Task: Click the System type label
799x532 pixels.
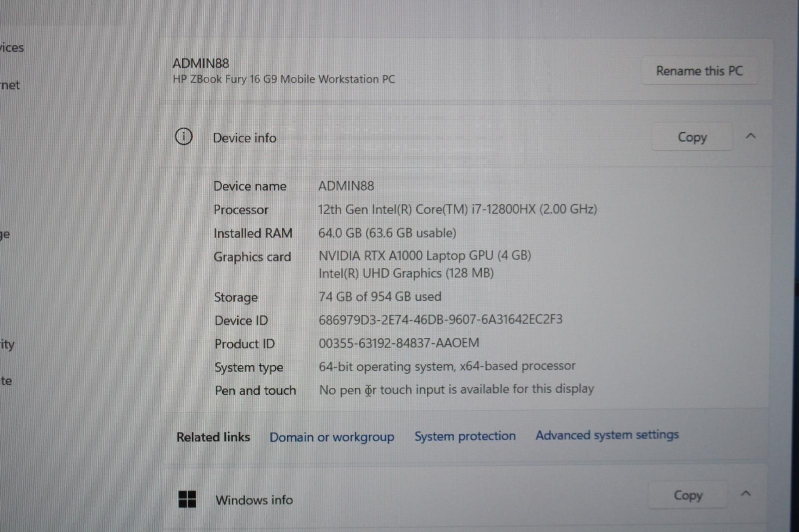Action: [x=249, y=368]
